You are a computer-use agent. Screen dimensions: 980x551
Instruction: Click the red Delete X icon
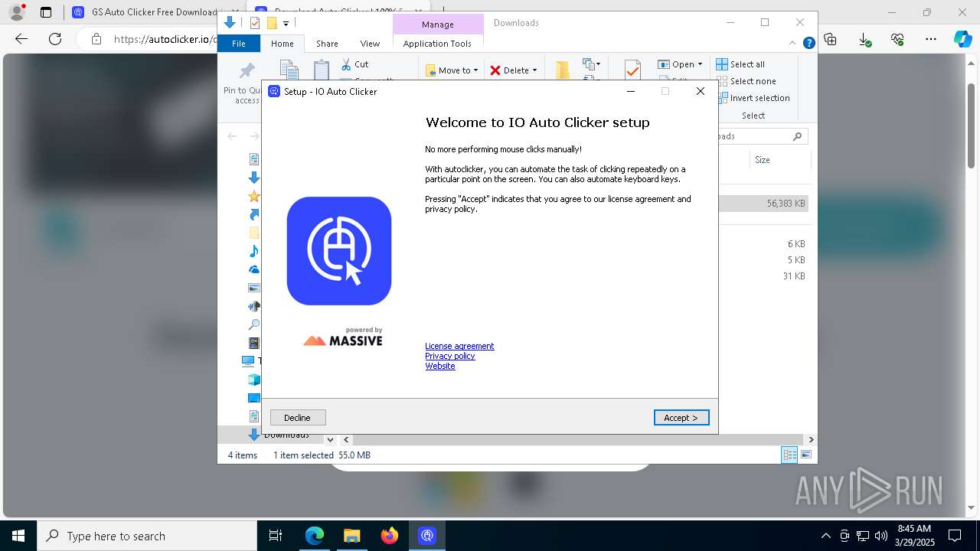[495, 70]
